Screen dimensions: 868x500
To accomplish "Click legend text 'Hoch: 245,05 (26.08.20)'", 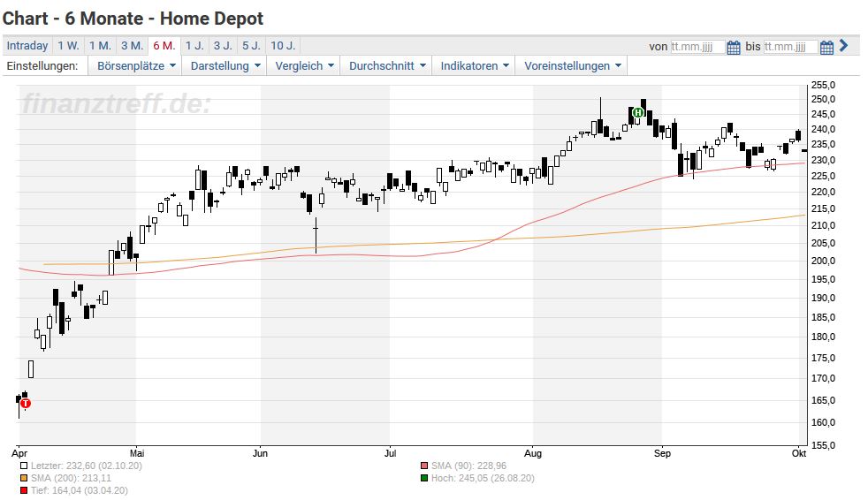I will click(483, 478).
